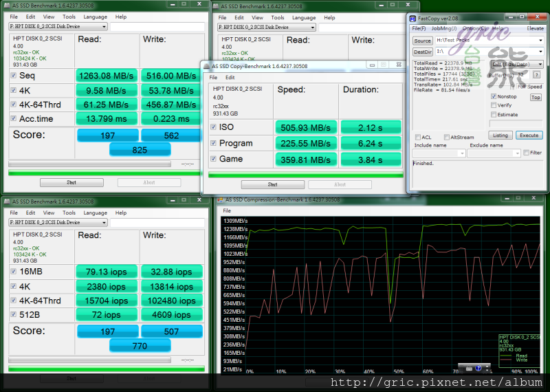This screenshot has width=550, height=392.
Task: Toggle the Nonstop checkbox in FastCopy
Action: (494, 97)
